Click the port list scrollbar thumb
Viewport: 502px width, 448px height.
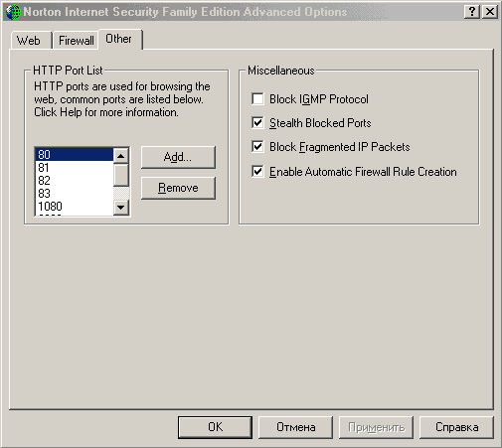[x=121, y=175]
